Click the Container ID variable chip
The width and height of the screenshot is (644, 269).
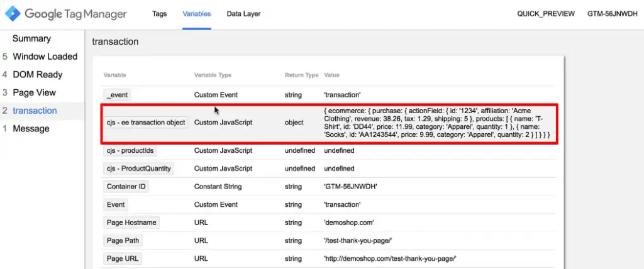(126, 187)
